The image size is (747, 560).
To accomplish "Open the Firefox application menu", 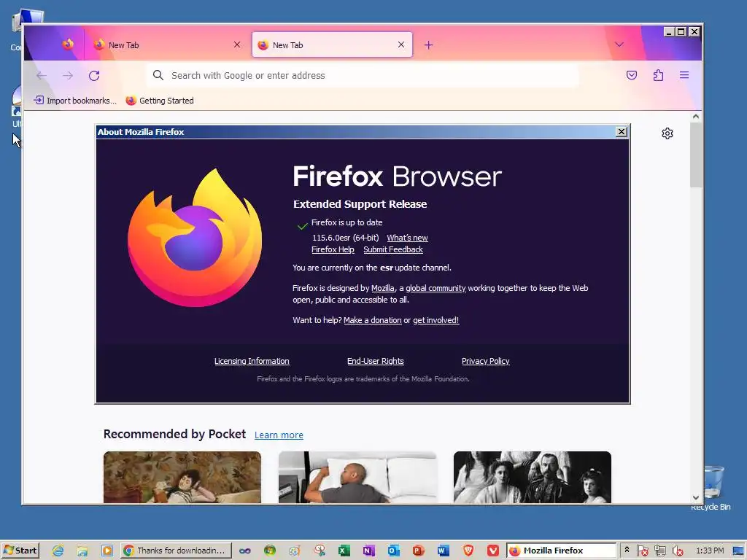I will click(684, 75).
